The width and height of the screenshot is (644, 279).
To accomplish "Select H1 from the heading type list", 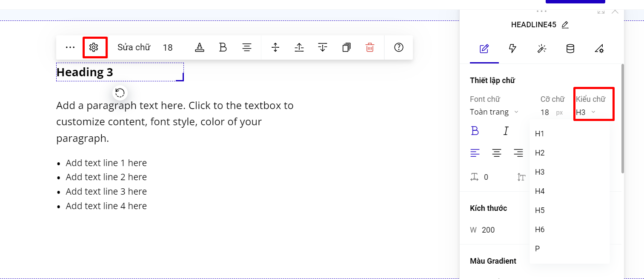I will [x=540, y=134].
